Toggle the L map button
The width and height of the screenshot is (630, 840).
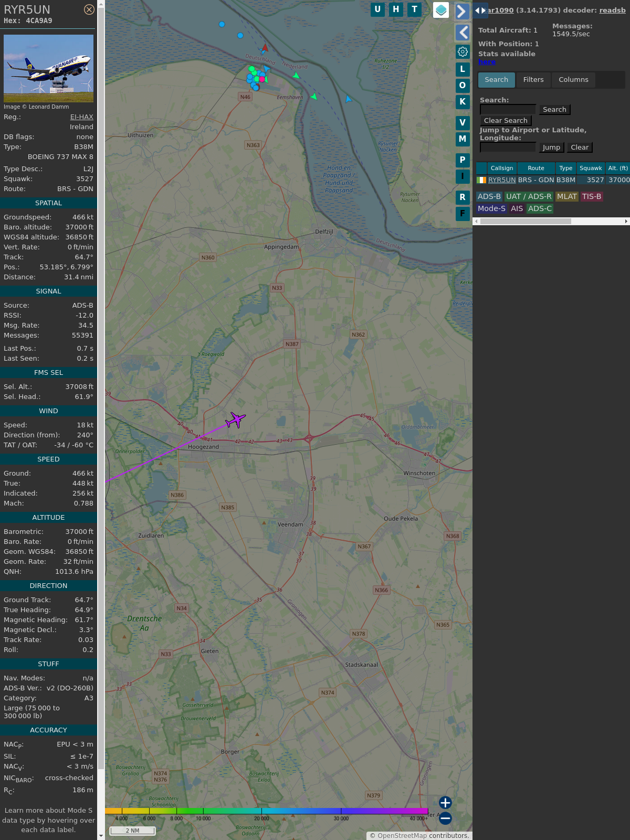[463, 69]
